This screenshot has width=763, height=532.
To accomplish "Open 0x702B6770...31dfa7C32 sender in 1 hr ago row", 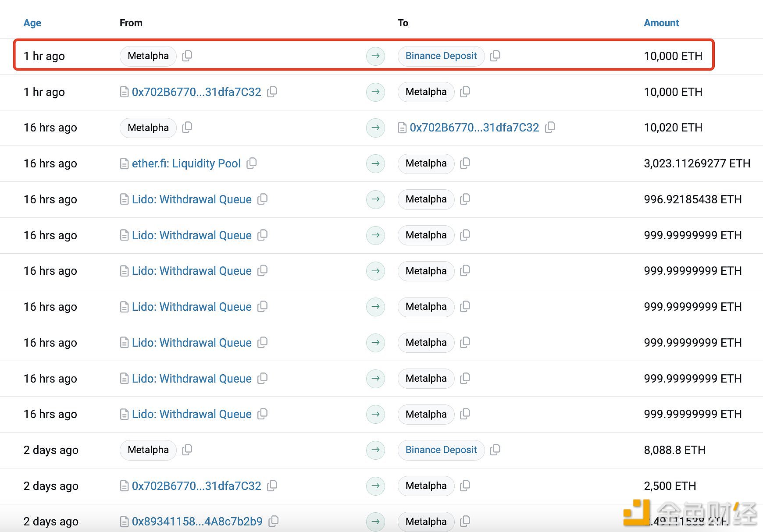I will 196,92.
